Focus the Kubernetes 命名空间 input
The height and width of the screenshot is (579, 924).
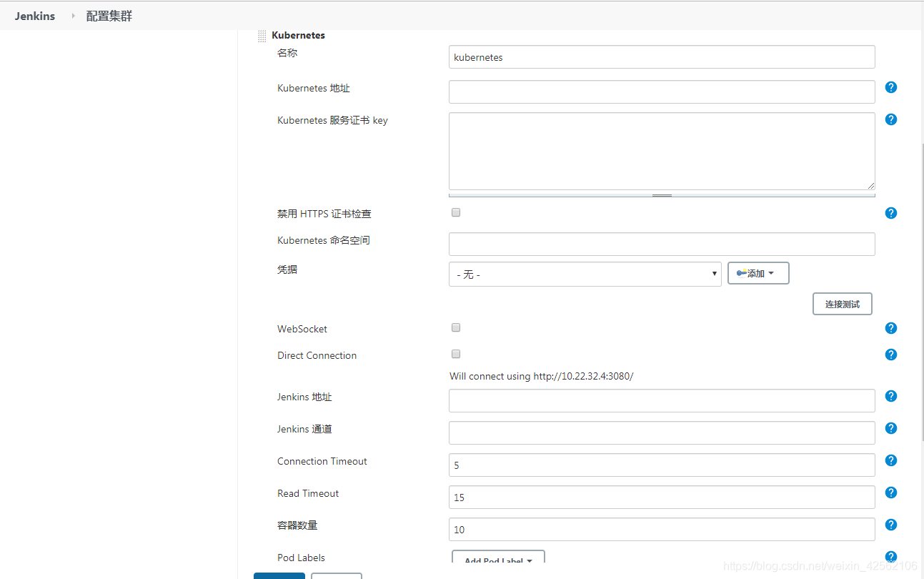coord(662,244)
